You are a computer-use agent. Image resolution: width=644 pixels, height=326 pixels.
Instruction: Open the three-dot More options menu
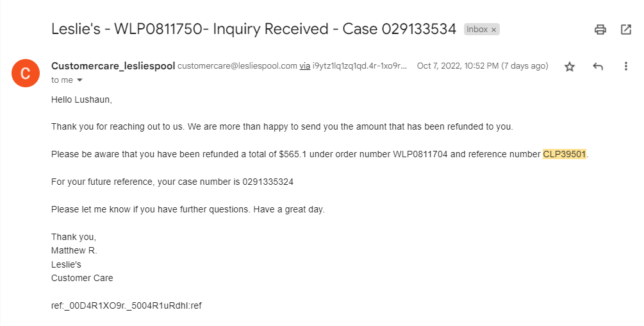click(625, 66)
